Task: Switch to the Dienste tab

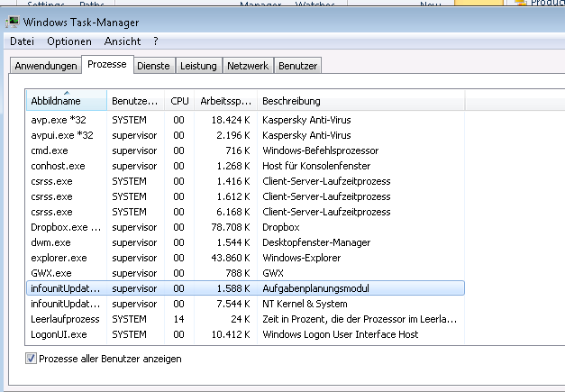Action: tap(153, 66)
